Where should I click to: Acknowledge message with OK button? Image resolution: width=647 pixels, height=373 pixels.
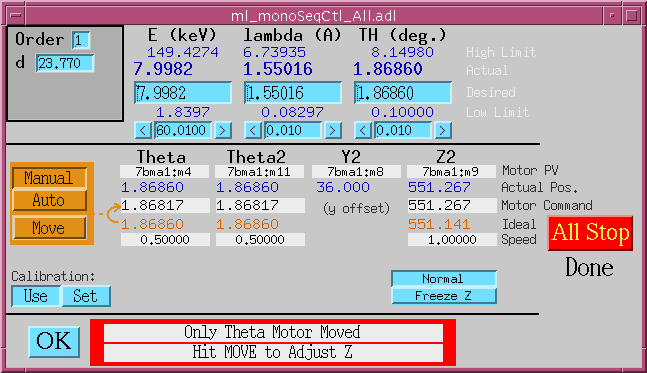[54, 342]
